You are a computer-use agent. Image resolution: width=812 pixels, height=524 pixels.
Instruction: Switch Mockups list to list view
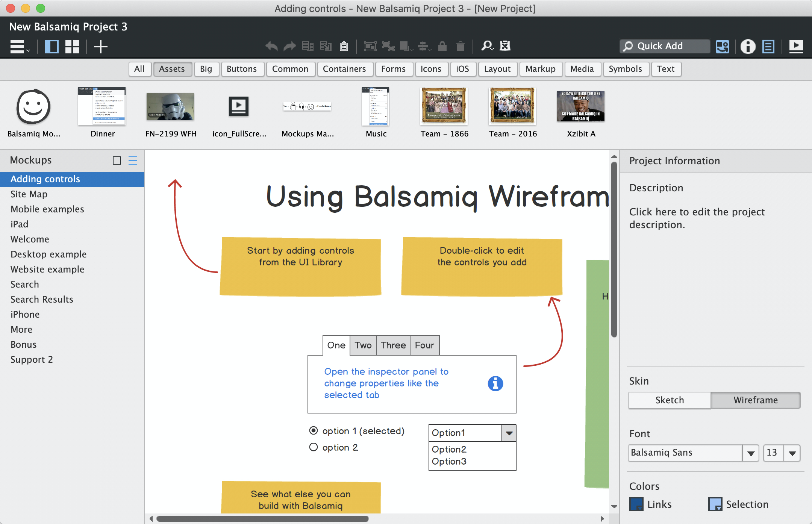click(x=133, y=161)
